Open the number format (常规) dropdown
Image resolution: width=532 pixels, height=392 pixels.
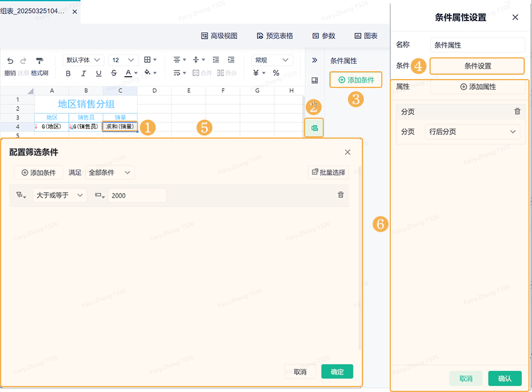click(x=272, y=60)
